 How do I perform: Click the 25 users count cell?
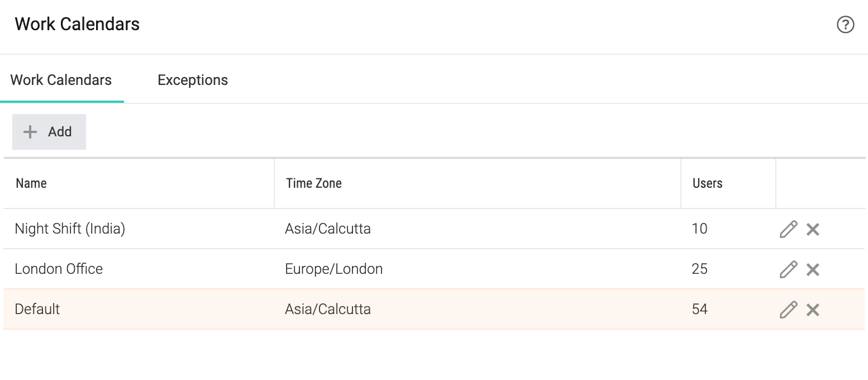(699, 269)
